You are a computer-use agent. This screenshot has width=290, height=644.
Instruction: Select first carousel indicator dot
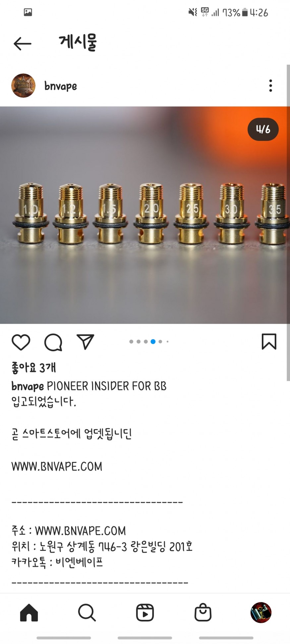point(131,342)
